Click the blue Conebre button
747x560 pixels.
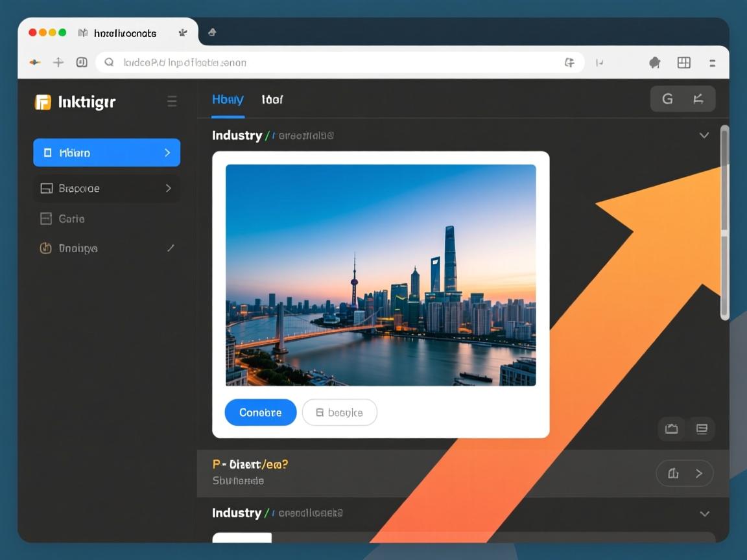click(x=261, y=412)
